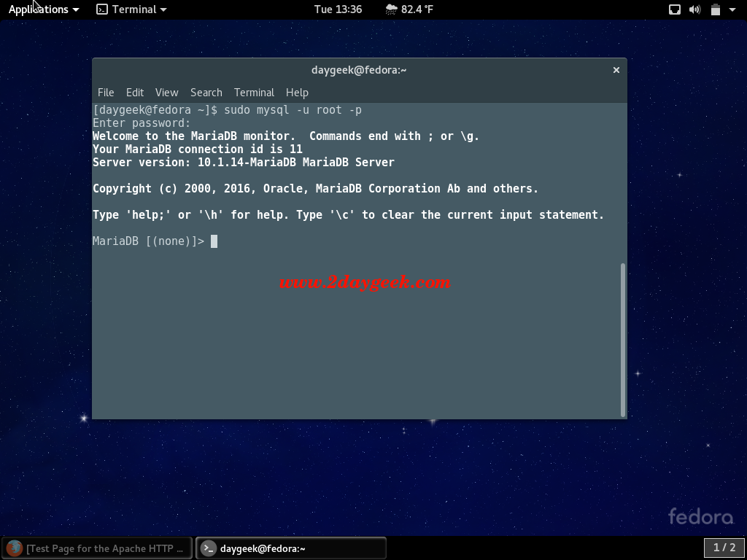Click the 'Enter password:' line
Image resolution: width=747 pixels, height=560 pixels.
point(142,123)
